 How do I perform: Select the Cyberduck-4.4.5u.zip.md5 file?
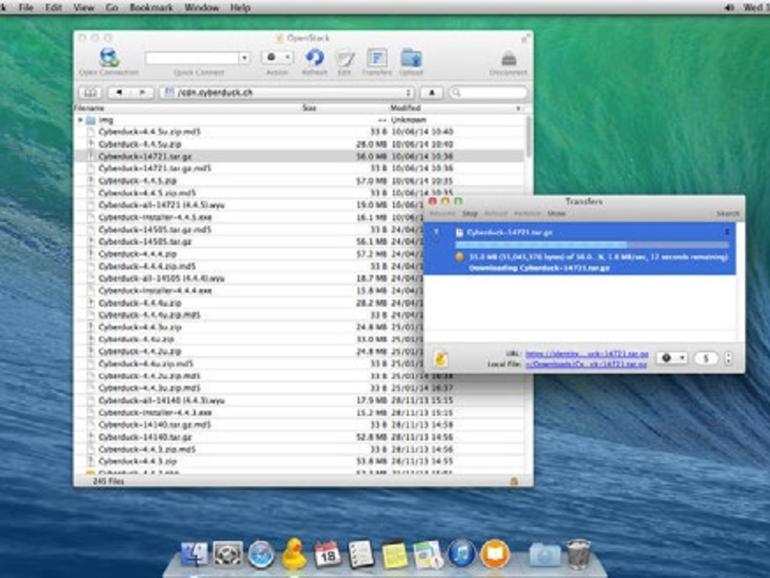[150, 132]
